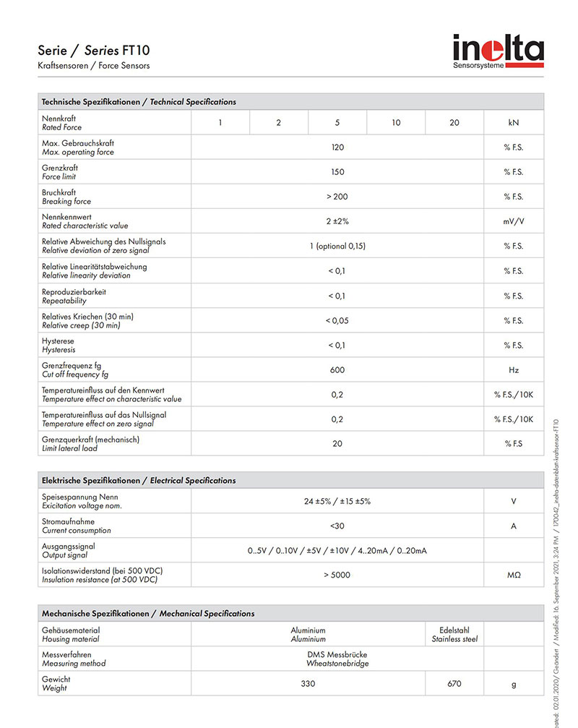The width and height of the screenshot is (578, 728).
Task: Select the Max. operating force value 120
Action: tap(337, 147)
